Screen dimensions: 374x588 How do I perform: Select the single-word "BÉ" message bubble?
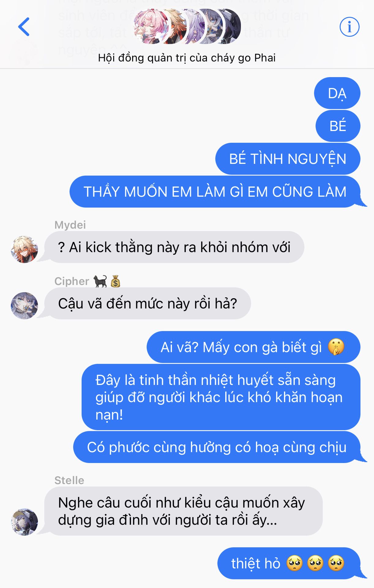point(338,126)
